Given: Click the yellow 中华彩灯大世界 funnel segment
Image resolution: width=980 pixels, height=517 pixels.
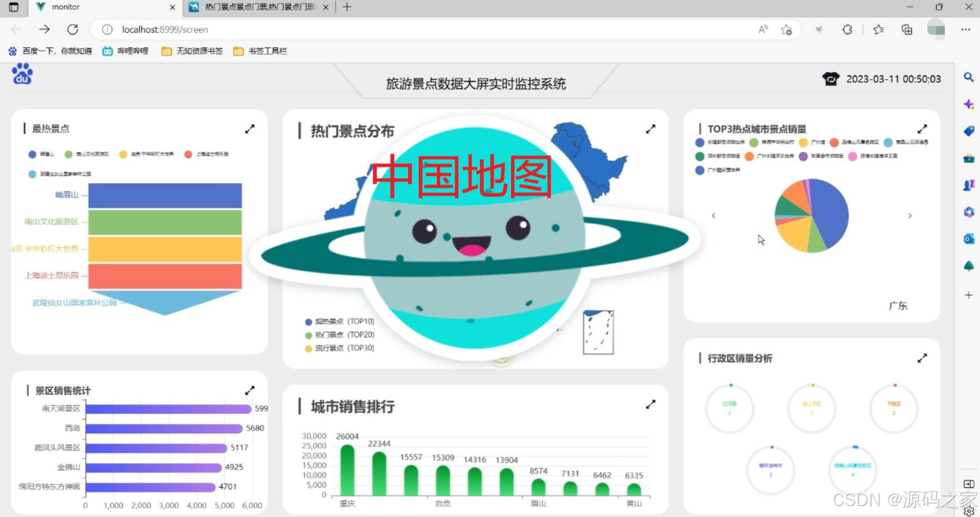Looking at the screenshot, I should click(165, 249).
